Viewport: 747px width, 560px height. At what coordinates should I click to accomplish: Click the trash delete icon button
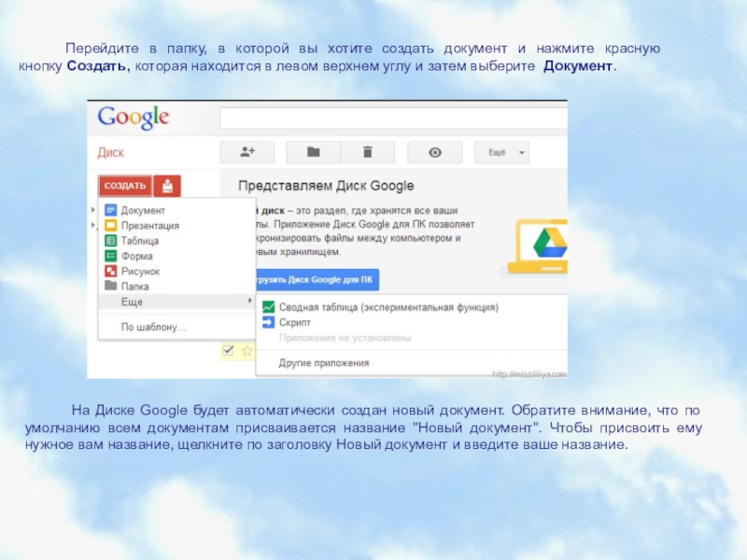tap(368, 152)
